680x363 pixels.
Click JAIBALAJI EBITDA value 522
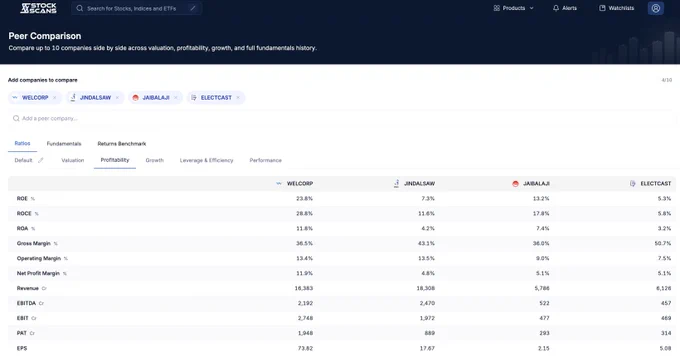coord(544,303)
